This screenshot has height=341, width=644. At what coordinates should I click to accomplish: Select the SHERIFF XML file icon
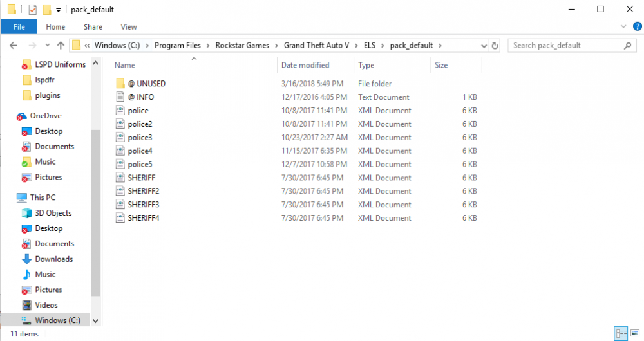(120, 178)
